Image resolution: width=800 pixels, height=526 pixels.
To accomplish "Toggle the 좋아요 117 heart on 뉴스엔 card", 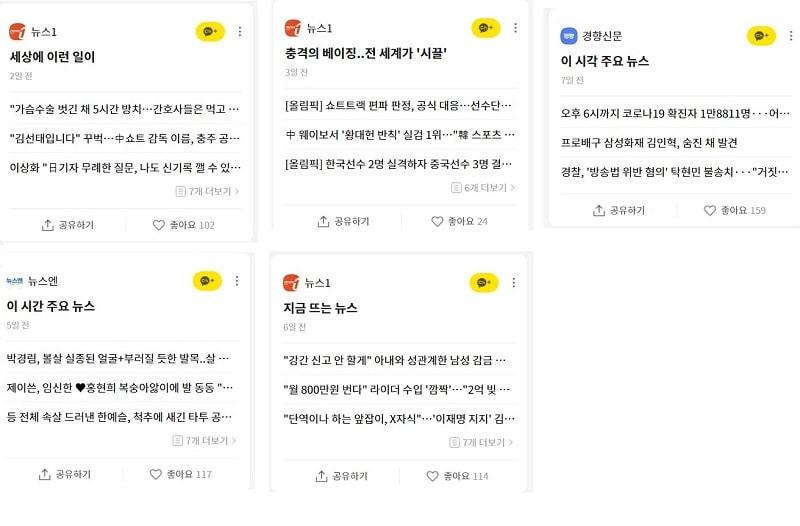I will click(x=156, y=474).
